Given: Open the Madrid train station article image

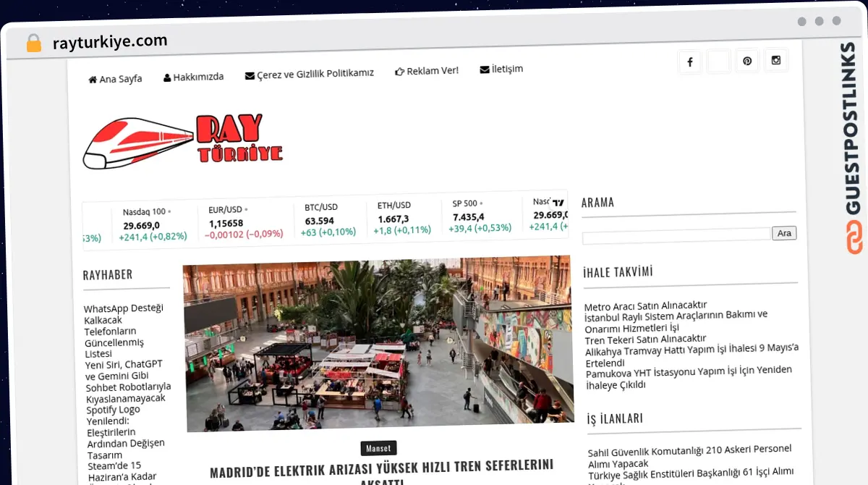Looking at the screenshot, I should [378, 345].
